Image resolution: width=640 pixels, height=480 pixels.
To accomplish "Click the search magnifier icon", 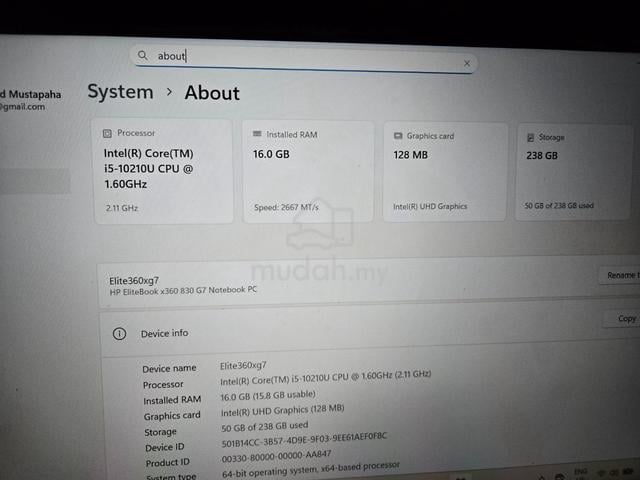I will pos(142,55).
